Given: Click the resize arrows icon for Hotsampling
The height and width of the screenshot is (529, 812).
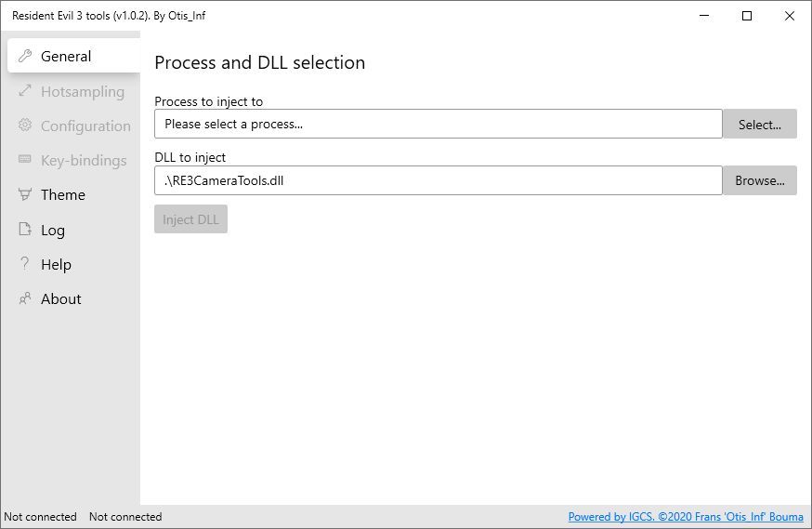Looking at the screenshot, I should pyautogui.click(x=25, y=91).
